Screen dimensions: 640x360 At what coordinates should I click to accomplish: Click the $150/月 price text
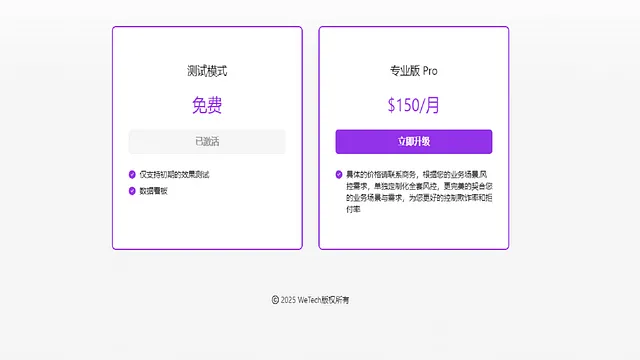[x=413, y=105]
